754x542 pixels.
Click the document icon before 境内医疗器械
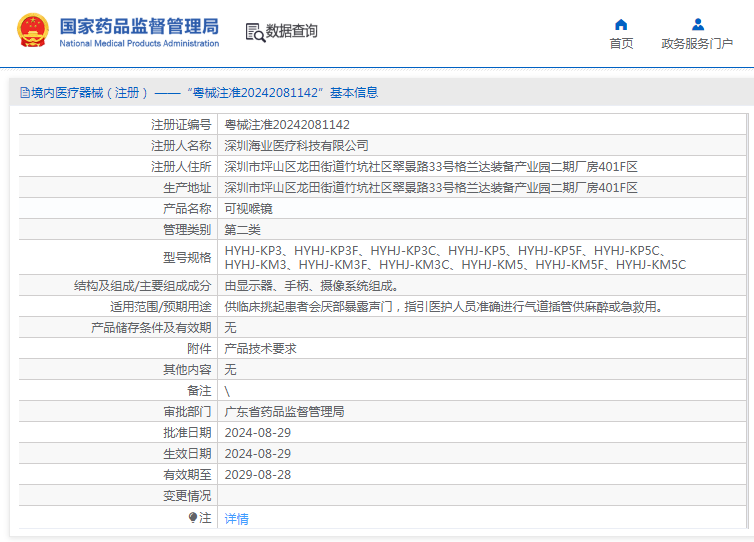25,92
